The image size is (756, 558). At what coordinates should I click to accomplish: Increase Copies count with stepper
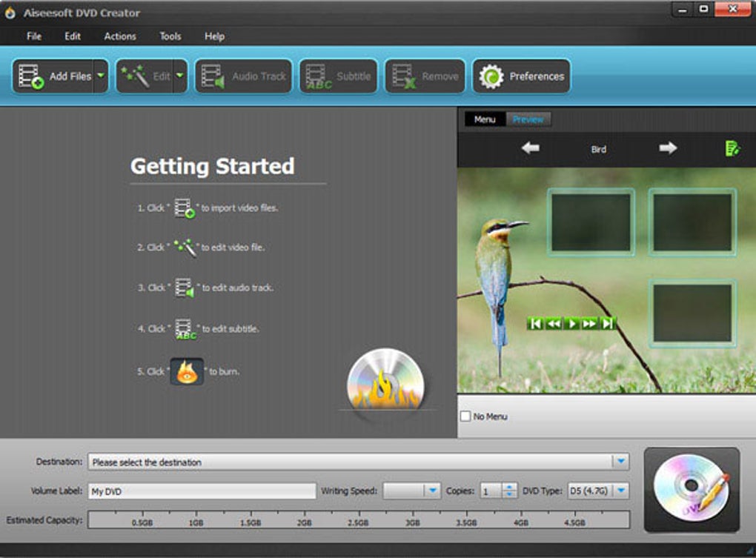click(510, 487)
